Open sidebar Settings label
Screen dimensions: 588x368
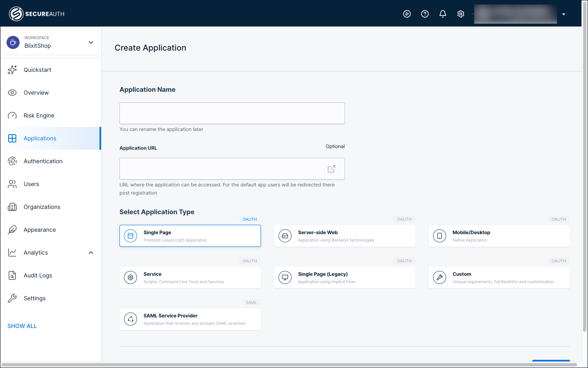pos(35,298)
